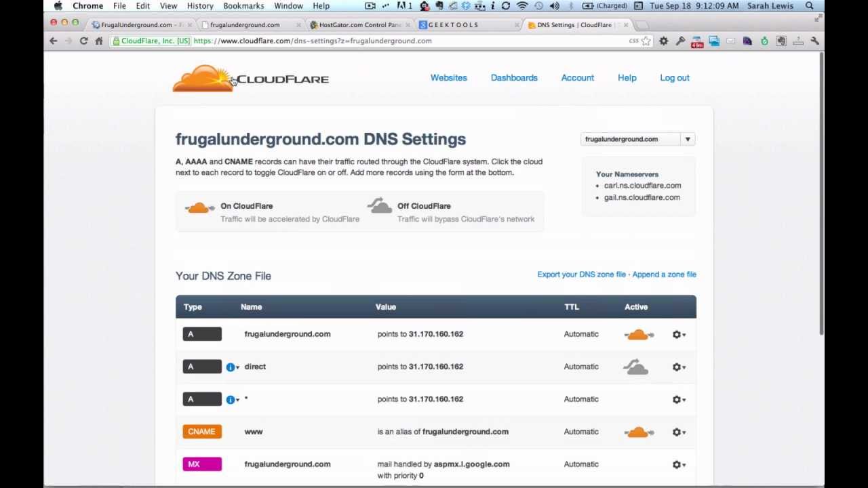868x488 pixels.
Task: Click the Wi-Fi icon in the menu bar
Action: [x=522, y=6]
